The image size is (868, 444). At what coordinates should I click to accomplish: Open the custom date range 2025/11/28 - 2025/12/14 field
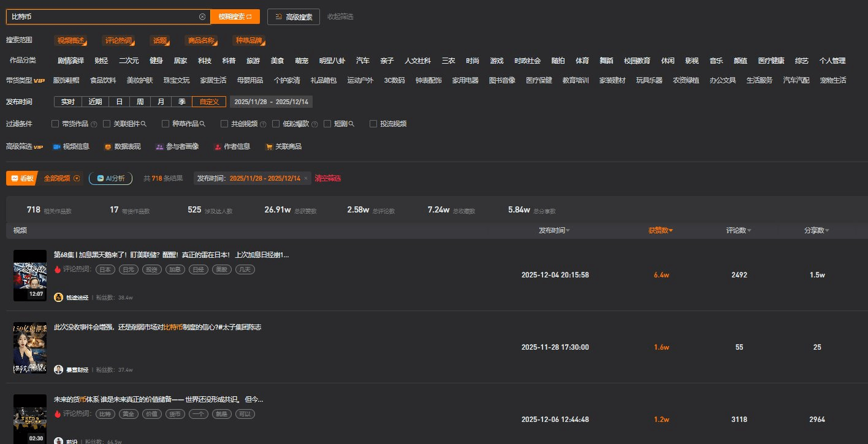click(x=271, y=102)
